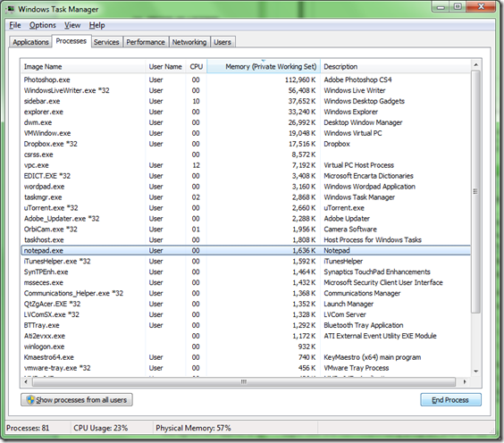
Task: Open the Help menu
Action: (97, 25)
